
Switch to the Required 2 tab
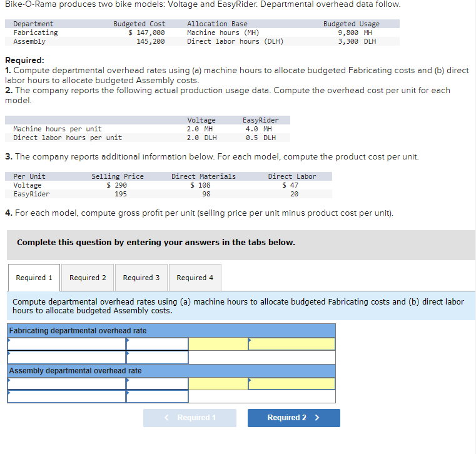88,278
